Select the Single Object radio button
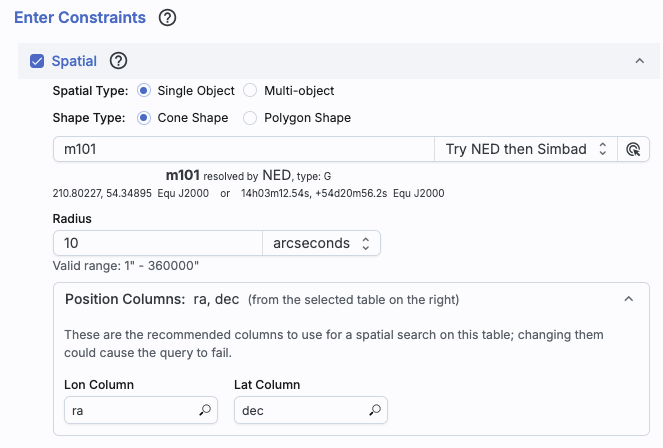 pyautogui.click(x=144, y=91)
